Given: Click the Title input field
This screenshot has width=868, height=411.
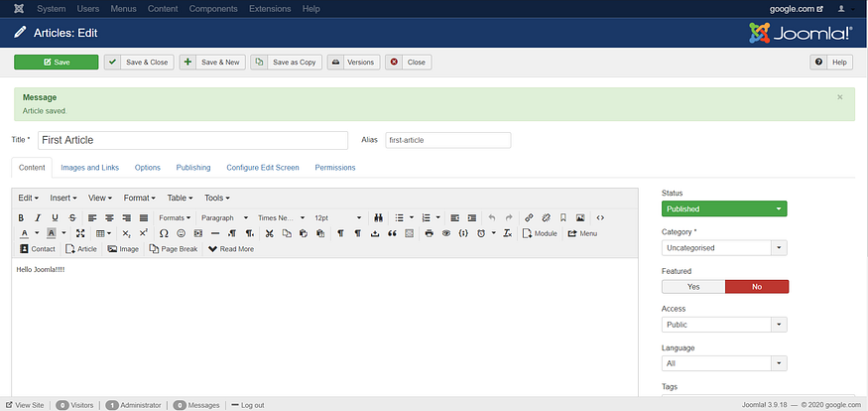Looking at the screenshot, I should click(x=192, y=140).
